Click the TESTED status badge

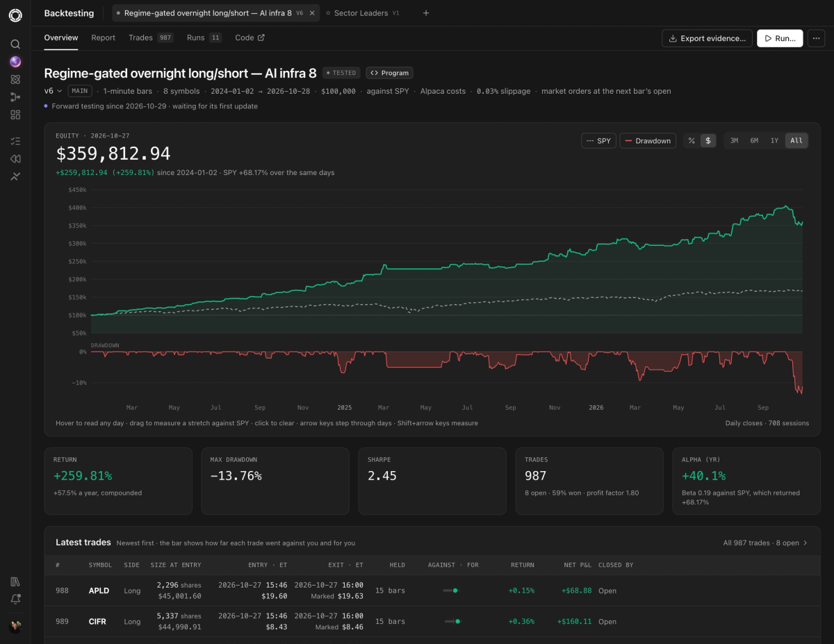(x=341, y=73)
